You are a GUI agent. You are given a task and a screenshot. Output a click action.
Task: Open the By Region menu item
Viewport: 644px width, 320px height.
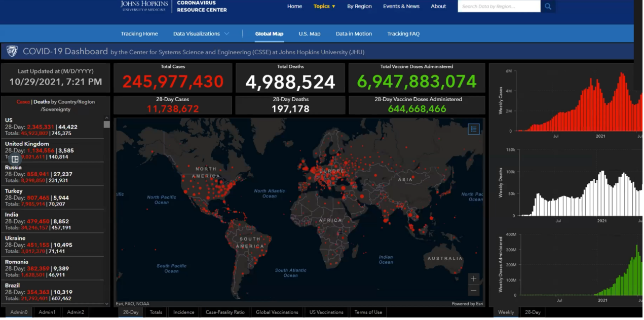(359, 7)
